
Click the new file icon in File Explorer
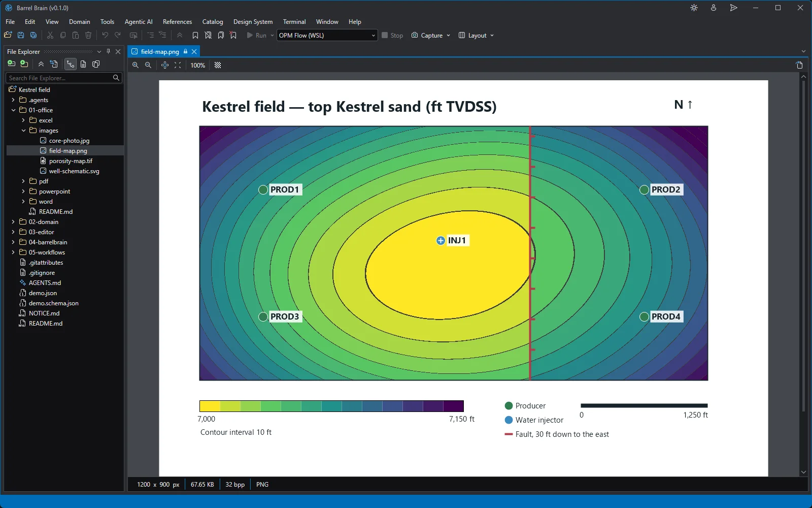point(11,63)
